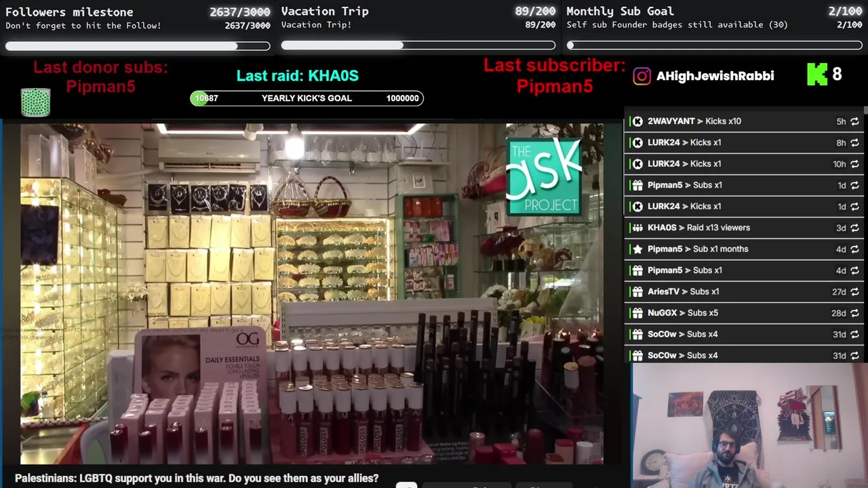
Task: Click the streamer webcam feed
Action: [x=749, y=426]
